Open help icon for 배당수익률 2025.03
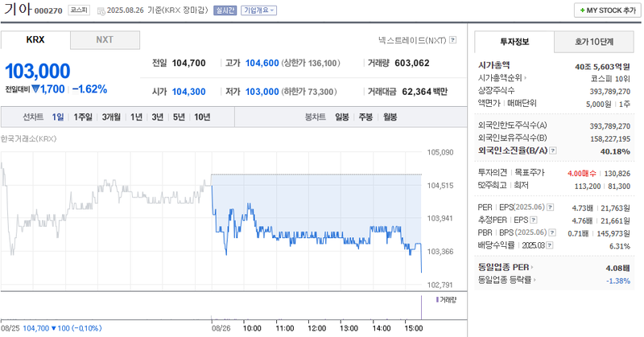Image resolution: width=644 pixels, height=337 pixels. (x=550, y=245)
